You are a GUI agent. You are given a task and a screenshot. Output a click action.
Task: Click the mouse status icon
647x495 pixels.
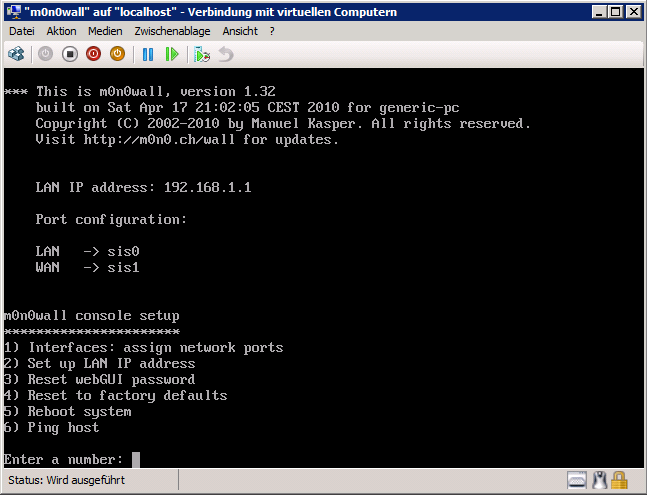point(601,480)
